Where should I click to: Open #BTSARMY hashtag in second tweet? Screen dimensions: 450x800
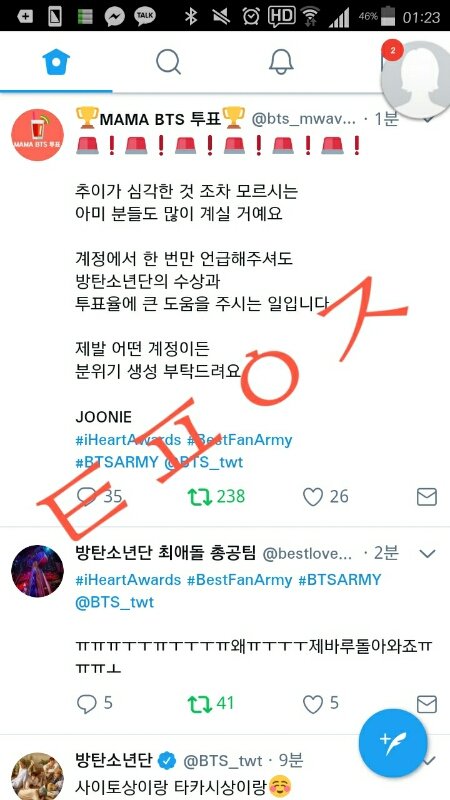click(x=339, y=580)
